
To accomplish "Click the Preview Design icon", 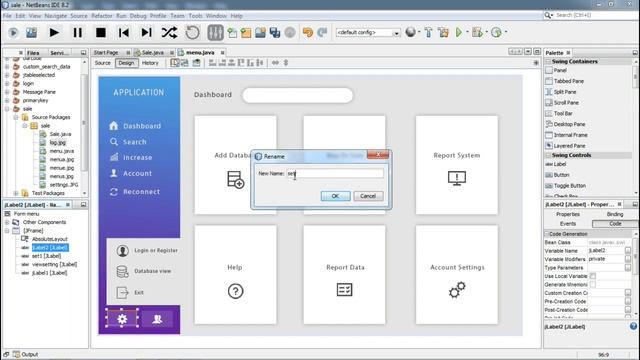I will click(x=197, y=63).
